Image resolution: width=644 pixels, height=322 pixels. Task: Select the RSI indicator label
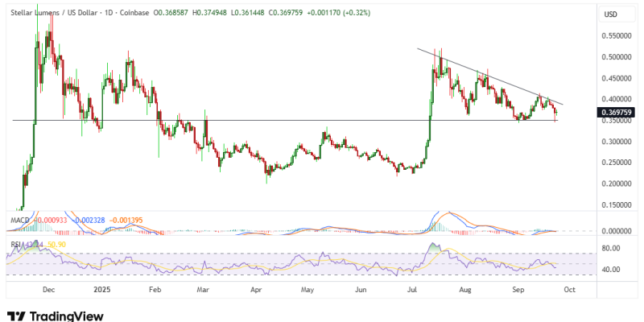(x=15, y=243)
